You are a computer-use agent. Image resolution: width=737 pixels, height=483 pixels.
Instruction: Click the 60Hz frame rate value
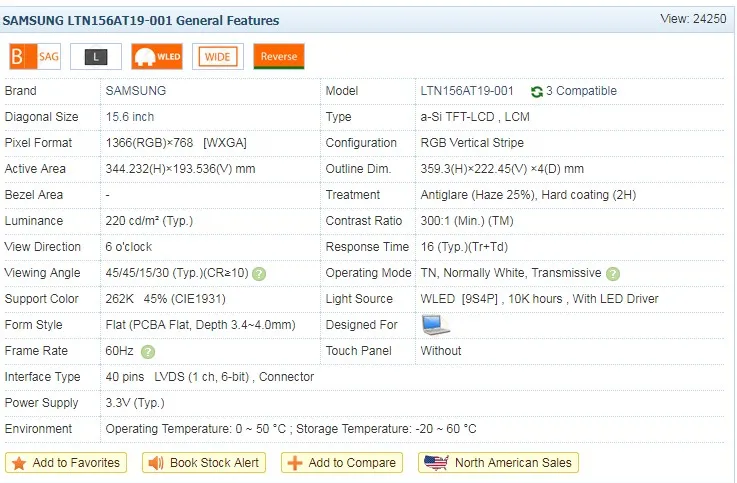point(119,351)
